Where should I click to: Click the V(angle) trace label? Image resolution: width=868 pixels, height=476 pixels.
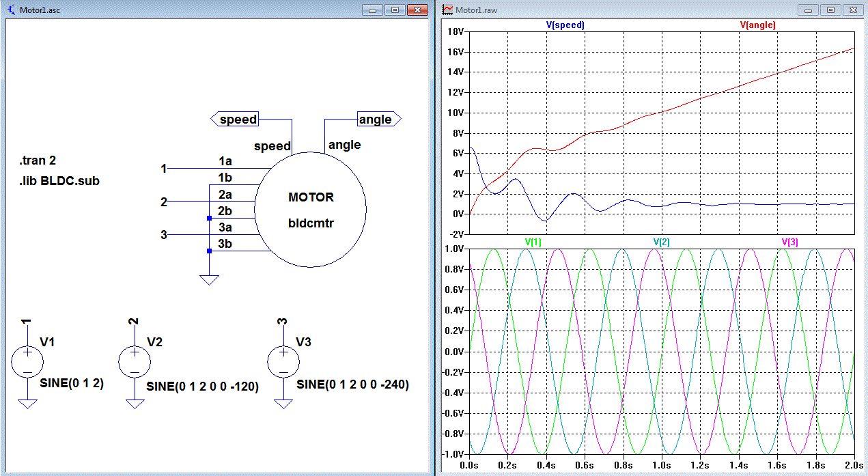pos(758,25)
